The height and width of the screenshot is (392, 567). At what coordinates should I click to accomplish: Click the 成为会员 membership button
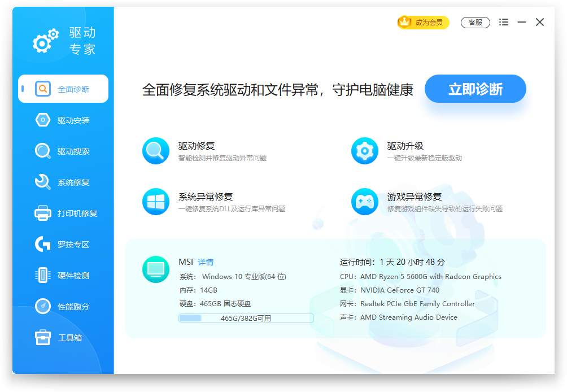point(424,23)
